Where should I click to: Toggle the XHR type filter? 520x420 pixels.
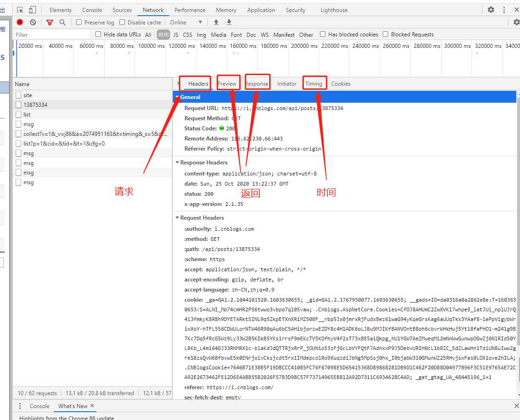click(x=163, y=35)
